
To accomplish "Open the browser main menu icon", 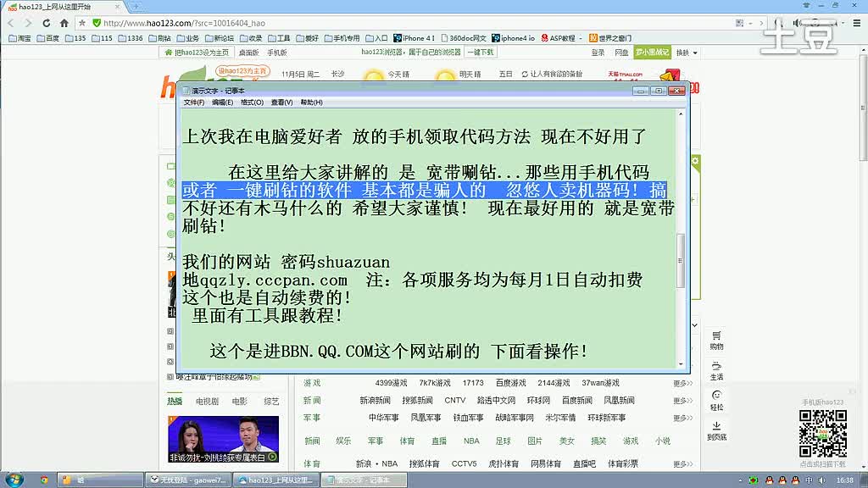I will (856, 23).
